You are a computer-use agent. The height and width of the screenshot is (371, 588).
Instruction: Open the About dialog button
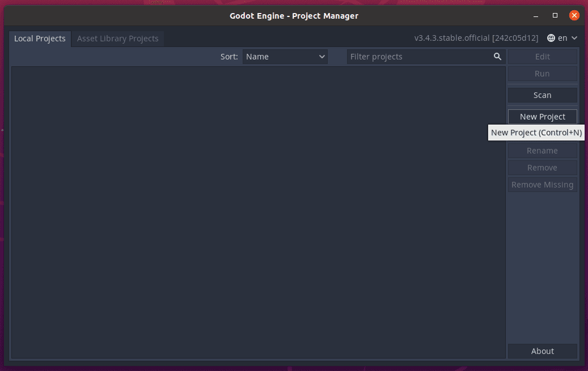point(542,351)
